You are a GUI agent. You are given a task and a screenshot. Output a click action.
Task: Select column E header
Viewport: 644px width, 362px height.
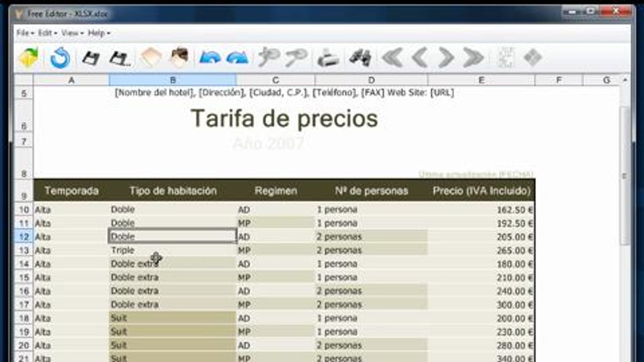click(481, 80)
